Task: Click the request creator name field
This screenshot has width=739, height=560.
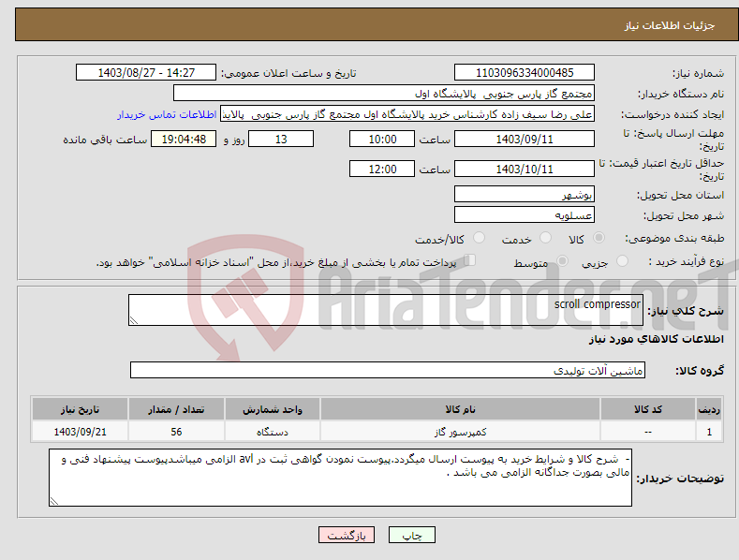Action: coord(407,114)
